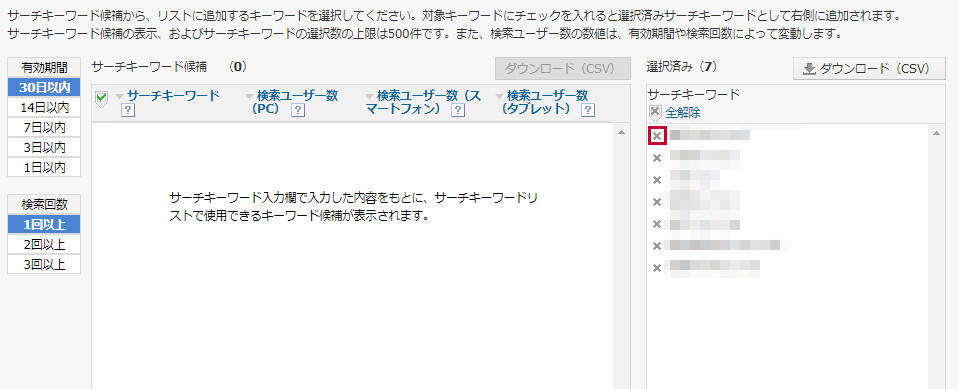Screen dimensions: 958x389
Task: Open help icon next to サーチキーワード header
Action: (128, 110)
